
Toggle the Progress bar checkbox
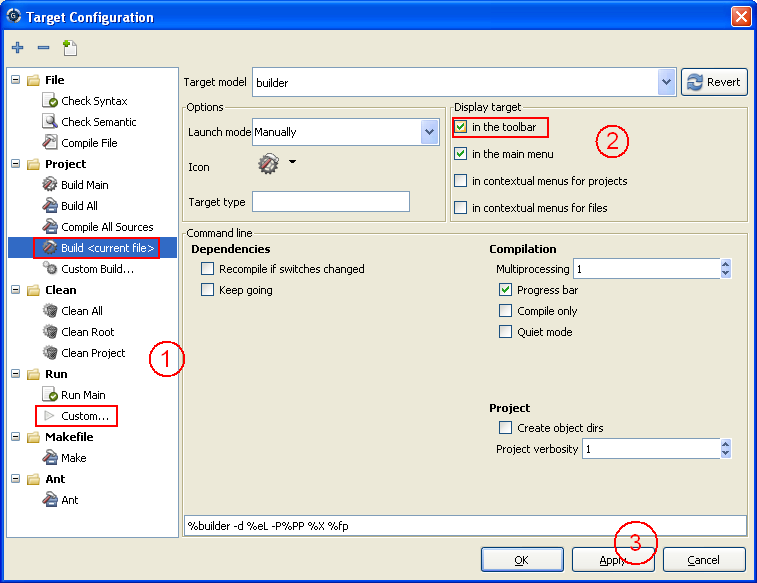point(505,290)
